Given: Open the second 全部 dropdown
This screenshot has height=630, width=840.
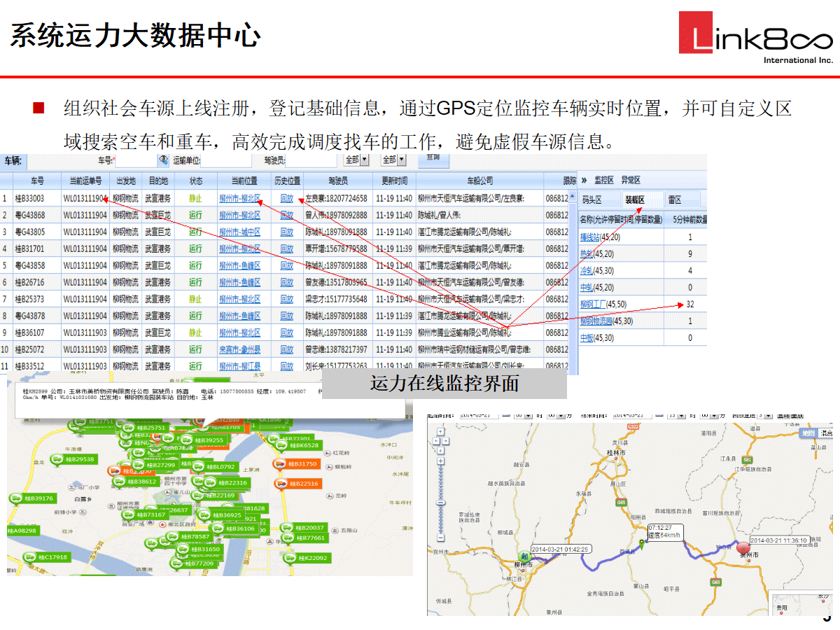Looking at the screenshot, I should [x=401, y=160].
